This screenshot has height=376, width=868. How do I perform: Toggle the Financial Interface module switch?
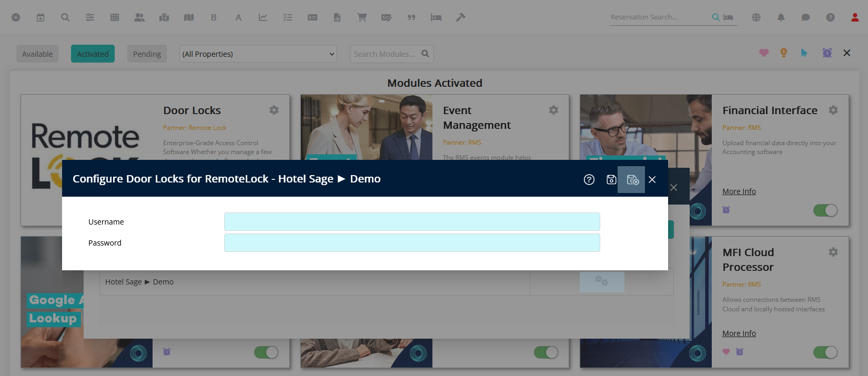pyautogui.click(x=825, y=210)
